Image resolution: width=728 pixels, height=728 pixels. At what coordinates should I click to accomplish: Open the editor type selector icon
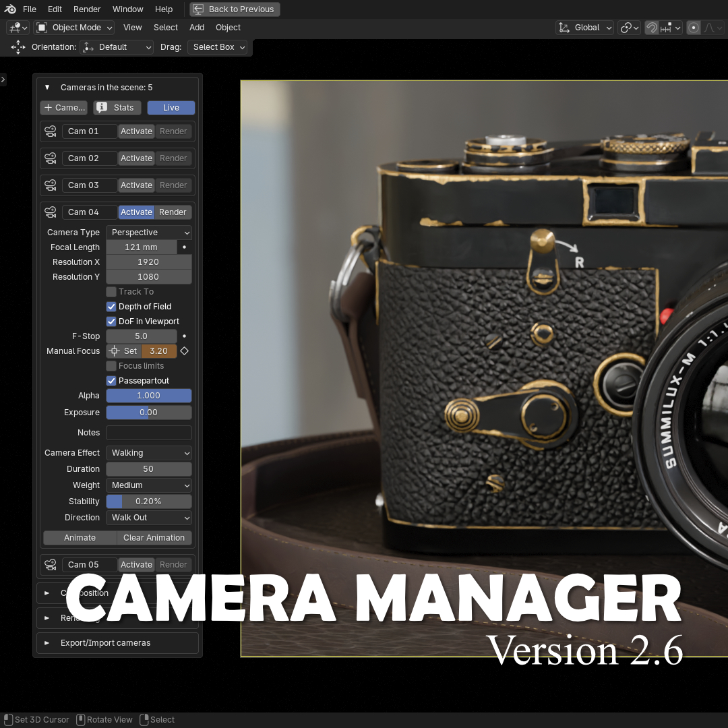[x=17, y=28]
